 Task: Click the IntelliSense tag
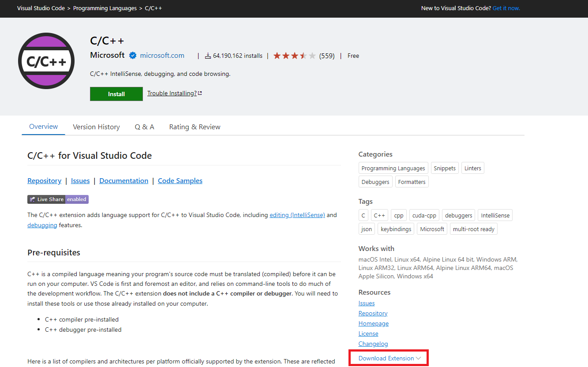coord(495,216)
